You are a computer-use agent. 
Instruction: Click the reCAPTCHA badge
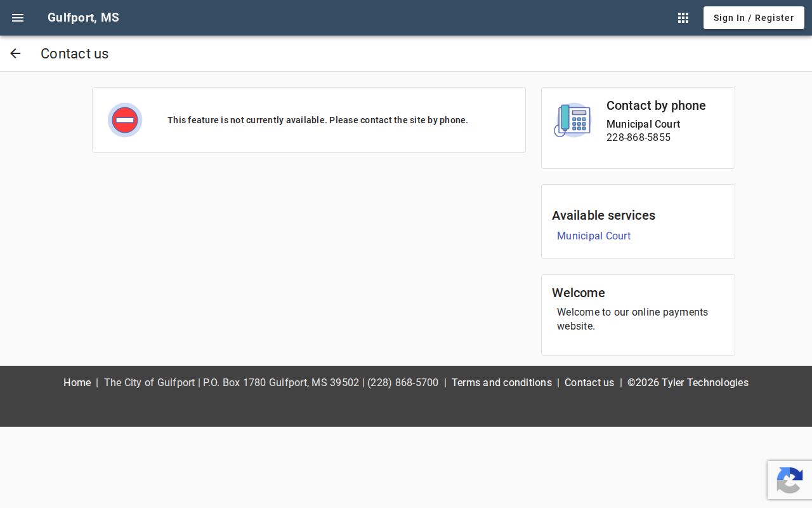point(790,480)
